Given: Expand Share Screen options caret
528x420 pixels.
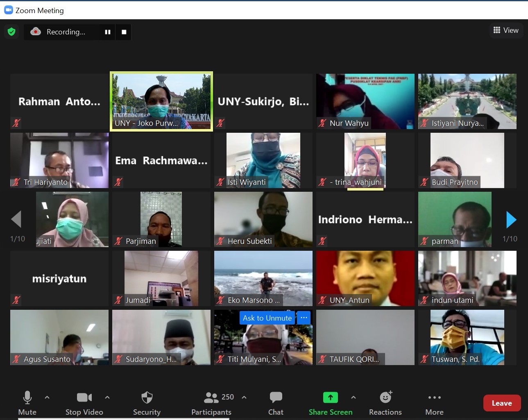Looking at the screenshot, I should [354, 397].
